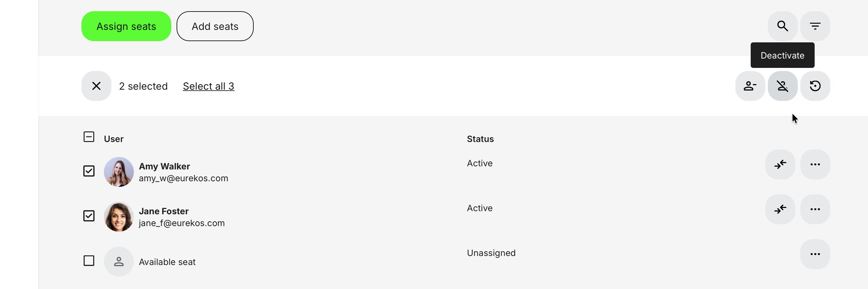Restore the selected users

click(x=816, y=86)
